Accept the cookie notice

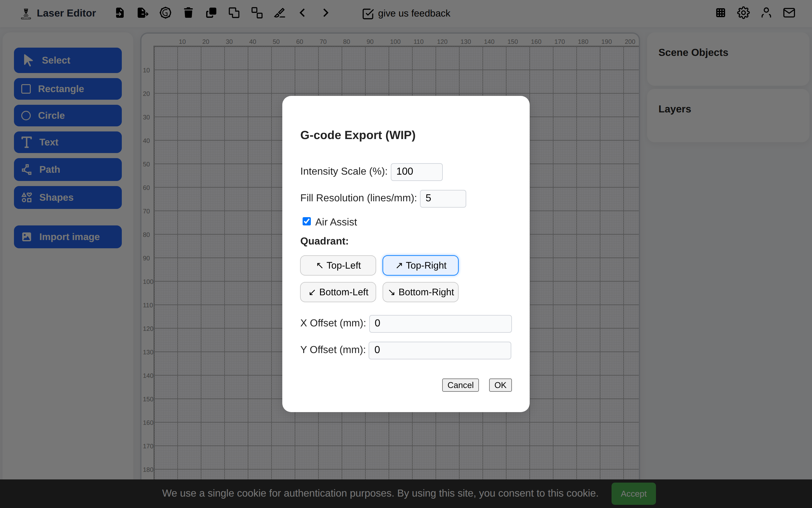click(633, 493)
